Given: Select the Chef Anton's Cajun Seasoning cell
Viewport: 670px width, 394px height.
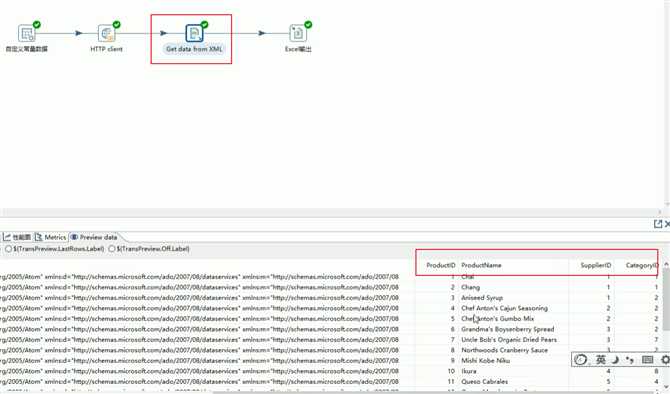Looking at the screenshot, I should click(504, 308).
